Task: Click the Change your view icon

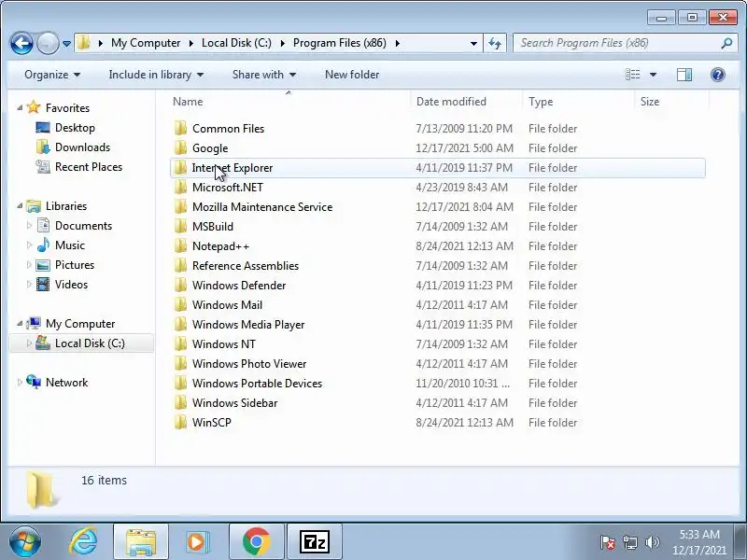Action: click(633, 75)
